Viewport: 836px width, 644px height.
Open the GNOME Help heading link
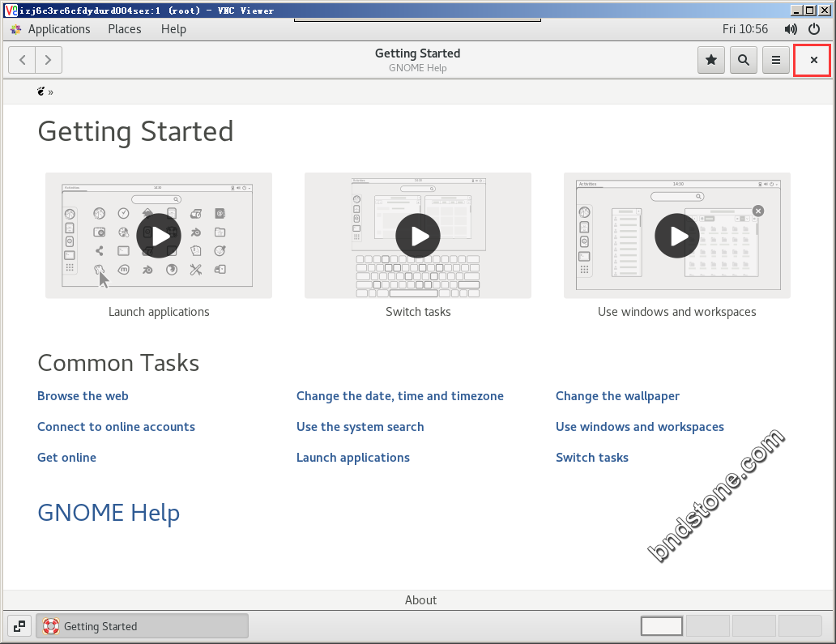[x=109, y=513]
